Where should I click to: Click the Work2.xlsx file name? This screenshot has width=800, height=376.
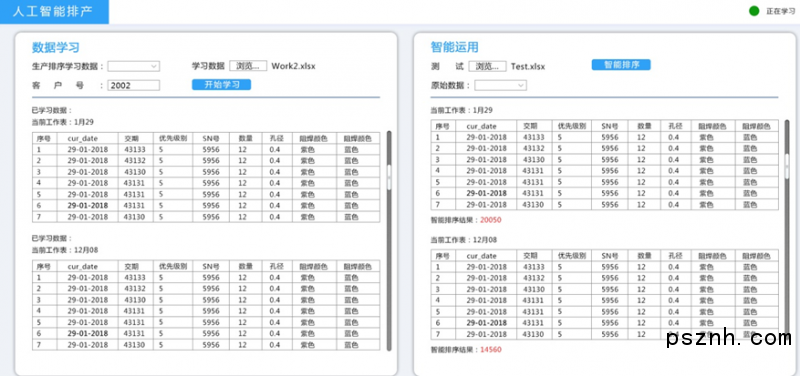pyautogui.click(x=293, y=66)
